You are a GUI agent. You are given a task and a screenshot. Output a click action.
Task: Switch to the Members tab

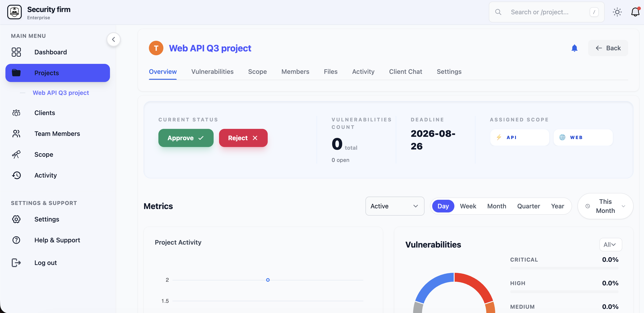tap(295, 72)
